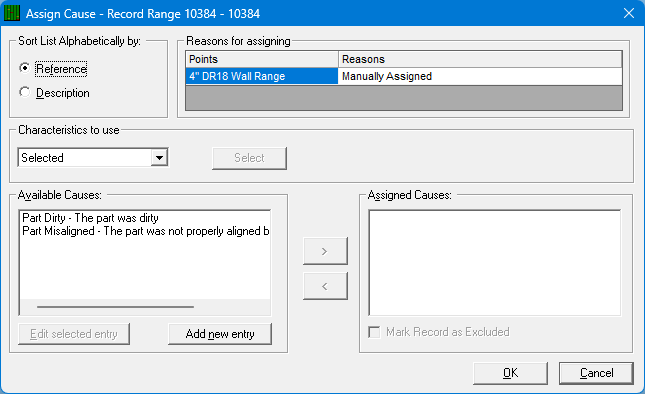
Task: Click Add new entry button
Action: tap(220, 334)
